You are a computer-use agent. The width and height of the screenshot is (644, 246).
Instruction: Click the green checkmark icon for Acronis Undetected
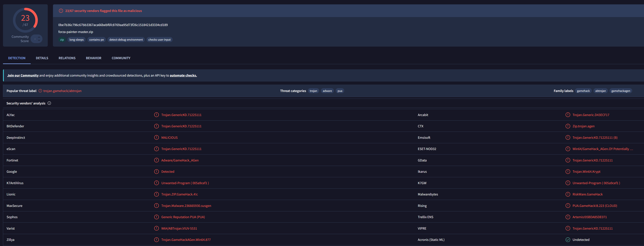tap(568, 240)
